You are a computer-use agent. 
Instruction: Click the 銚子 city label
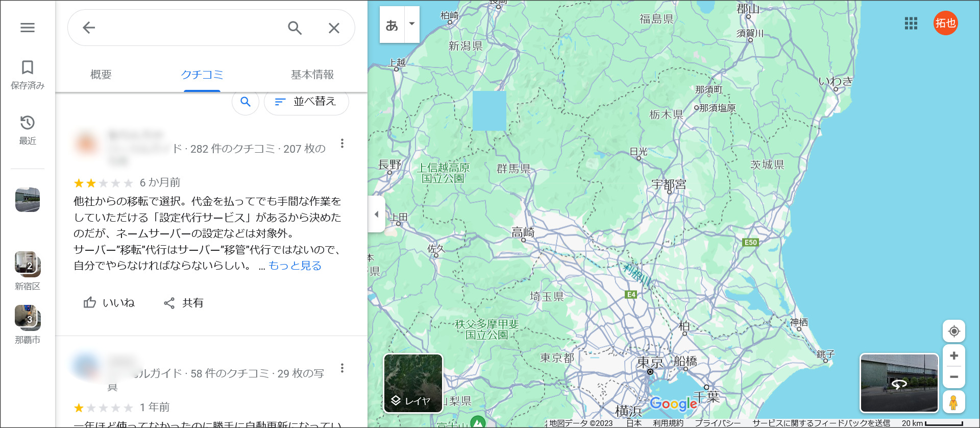(x=825, y=353)
